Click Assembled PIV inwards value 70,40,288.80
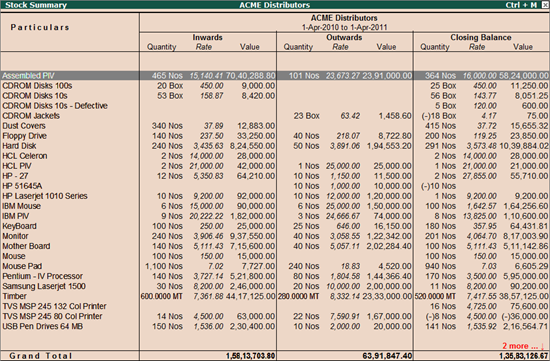The height and width of the screenshot is (361, 550). pyautogui.click(x=250, y=75)
